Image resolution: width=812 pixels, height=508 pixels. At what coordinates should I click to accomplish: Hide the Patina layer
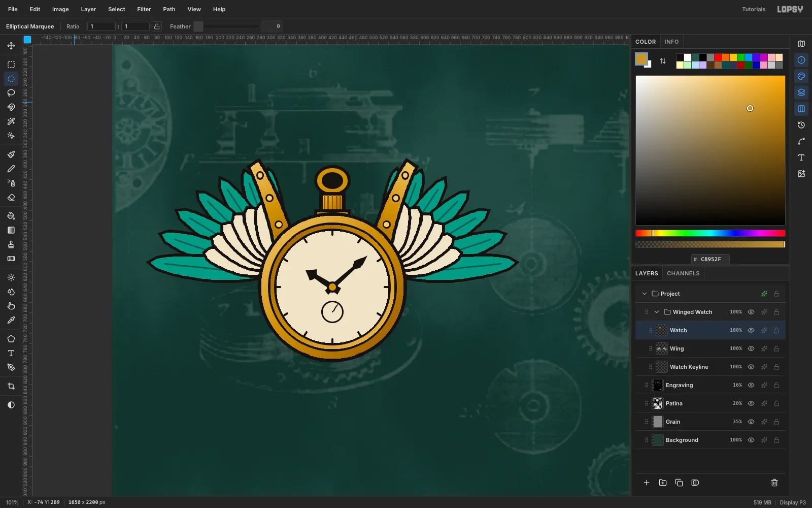point(751,403)
